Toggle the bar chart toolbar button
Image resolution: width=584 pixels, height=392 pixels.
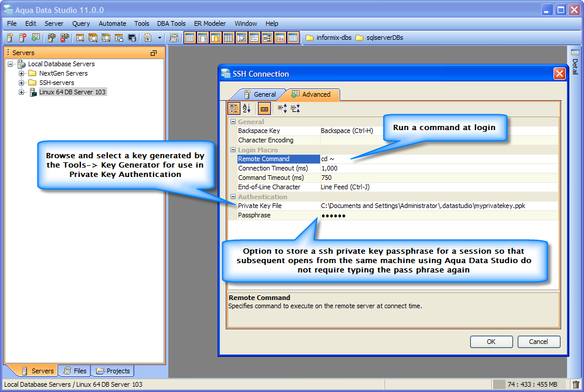(280, 38)
